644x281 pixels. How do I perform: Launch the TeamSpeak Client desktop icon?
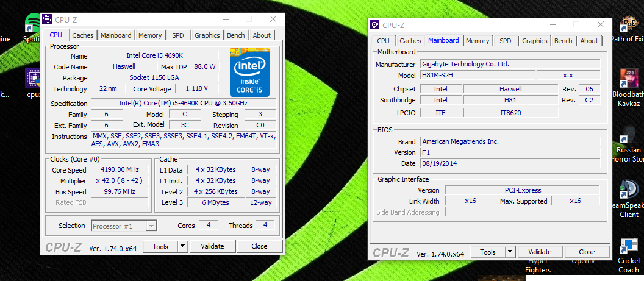click(x=628, y=190)
